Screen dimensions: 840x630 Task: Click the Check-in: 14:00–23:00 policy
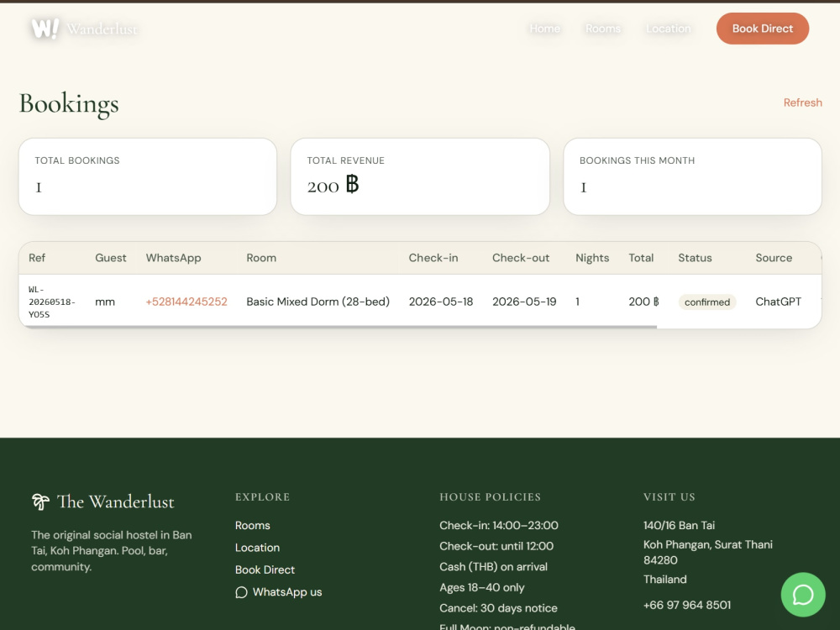click(x=499, y=526)
